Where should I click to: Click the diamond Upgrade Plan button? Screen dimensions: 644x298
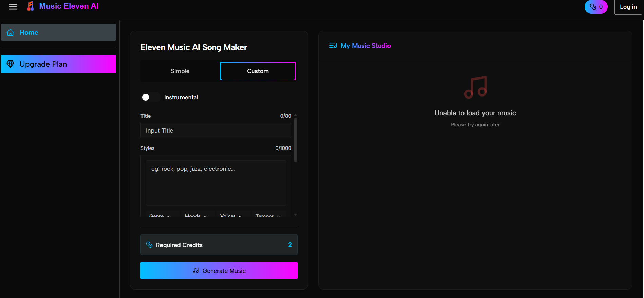click(58, 64)
